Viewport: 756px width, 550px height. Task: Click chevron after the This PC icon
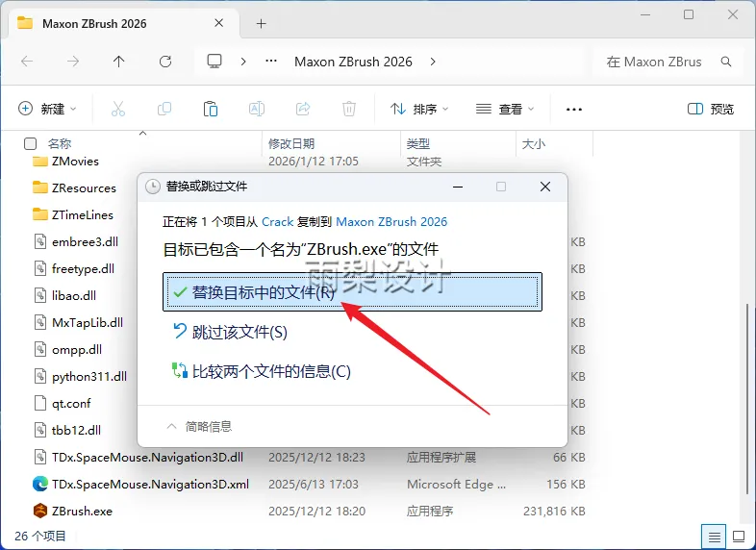coord(243,62)
